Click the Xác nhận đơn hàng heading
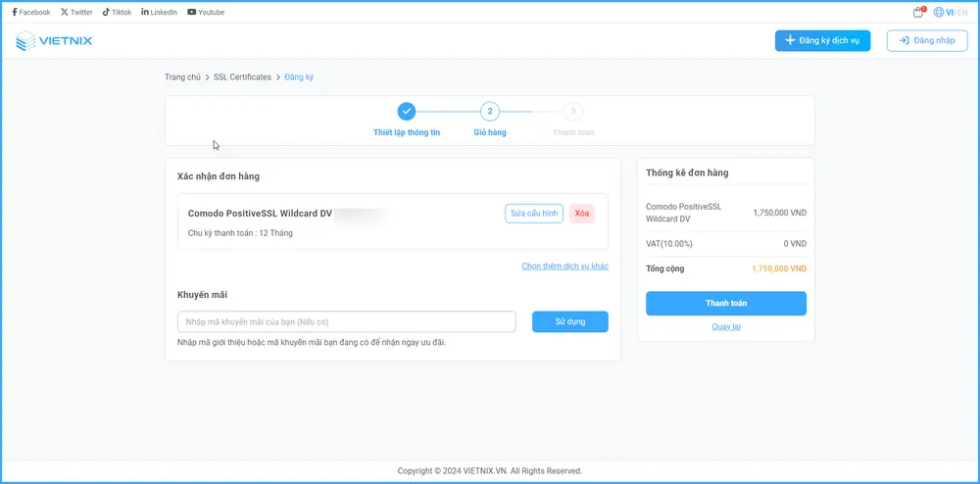The width and height of the screenshot is (980, 484). pyautogui.click(x=219, y=176)
